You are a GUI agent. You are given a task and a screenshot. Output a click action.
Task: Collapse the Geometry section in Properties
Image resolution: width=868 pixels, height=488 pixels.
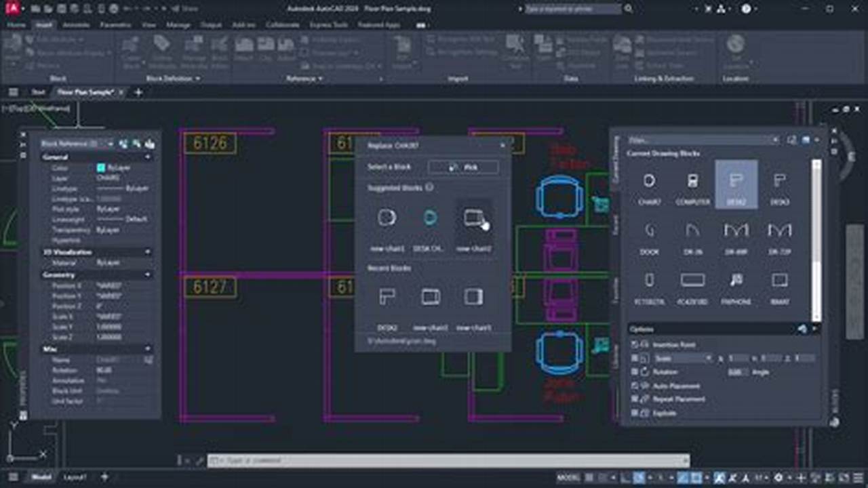pyautogui.click(x=147, y=275)
